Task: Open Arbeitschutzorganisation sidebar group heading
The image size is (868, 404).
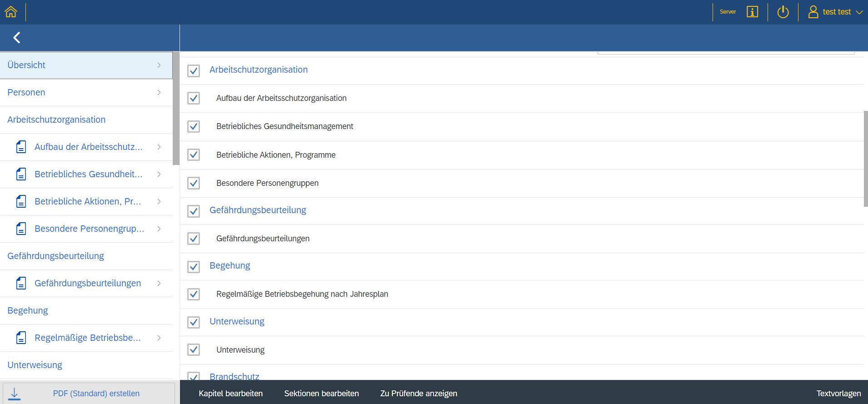Action: [86, 120]
